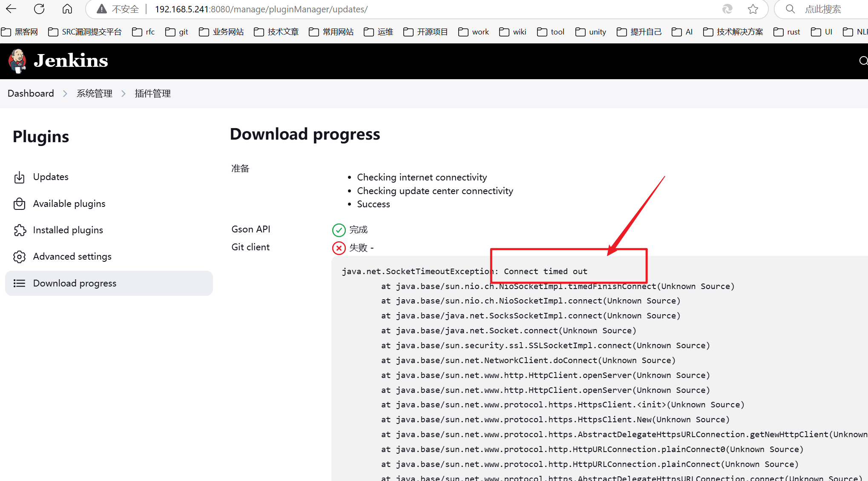Select Installed plugins in the sidebar
This screenshot has width=868, height=481.
pos(109,230)
